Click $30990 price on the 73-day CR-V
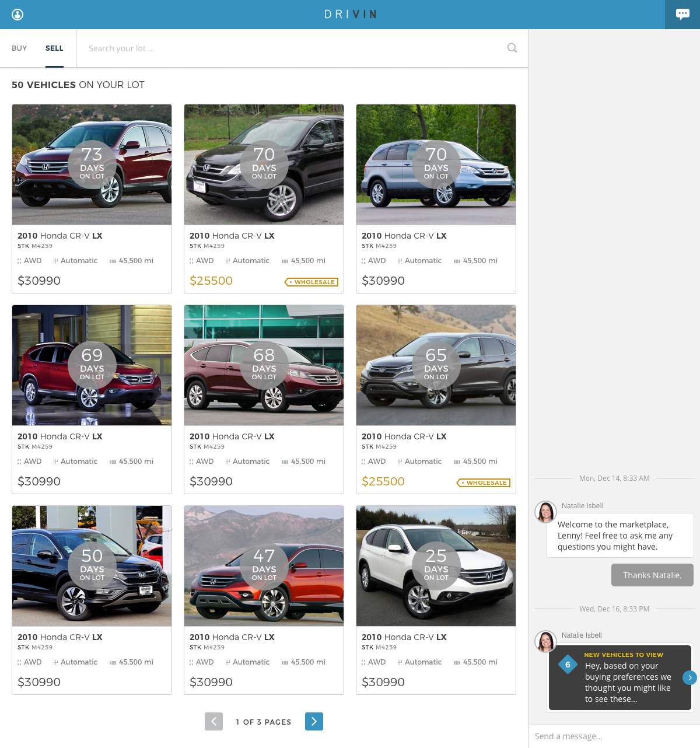Viewport: 700px width, 748px height. click(39, 281)
